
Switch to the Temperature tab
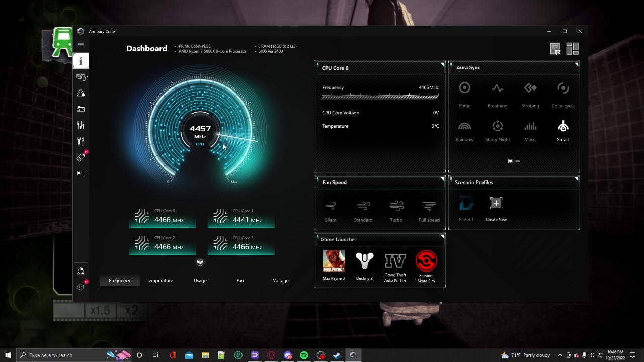click(x=160, y=281)
